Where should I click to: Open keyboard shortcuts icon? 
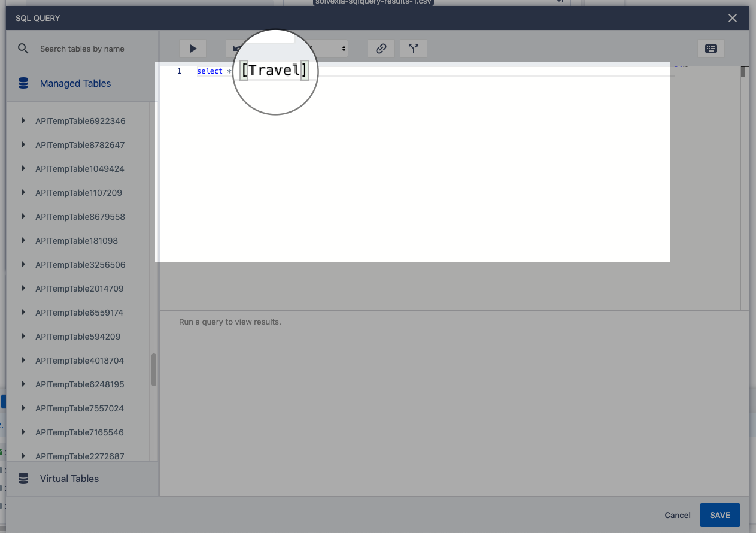[711, 49]
